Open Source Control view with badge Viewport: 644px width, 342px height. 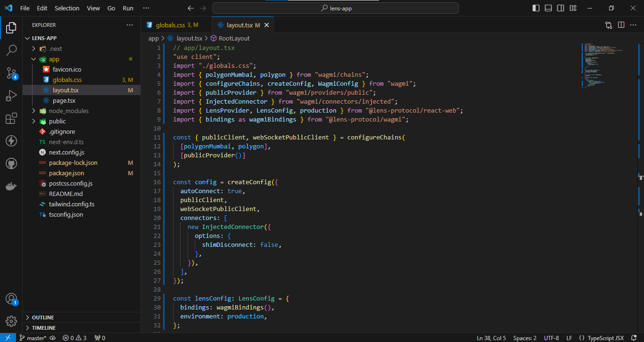pos(11,73)
